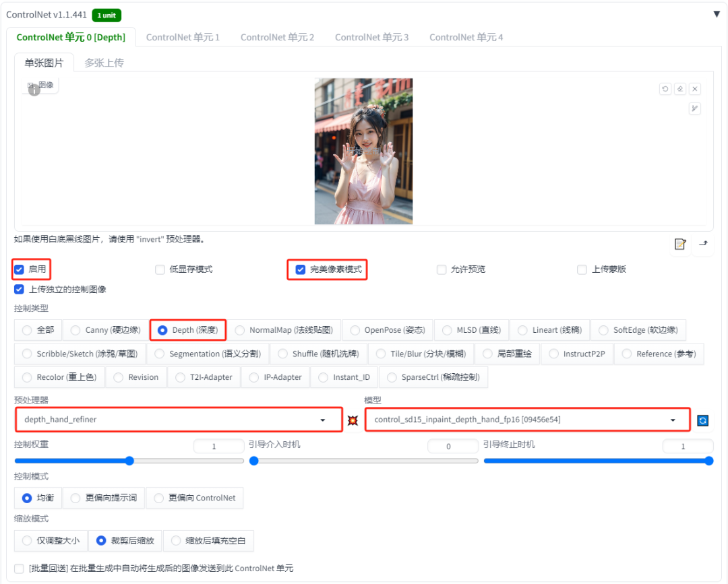Viewport: 728px width, 584px height.
Task: Adjust the 引导介入时机 slider
Action: pyautogui.click(x=363, y=461)
